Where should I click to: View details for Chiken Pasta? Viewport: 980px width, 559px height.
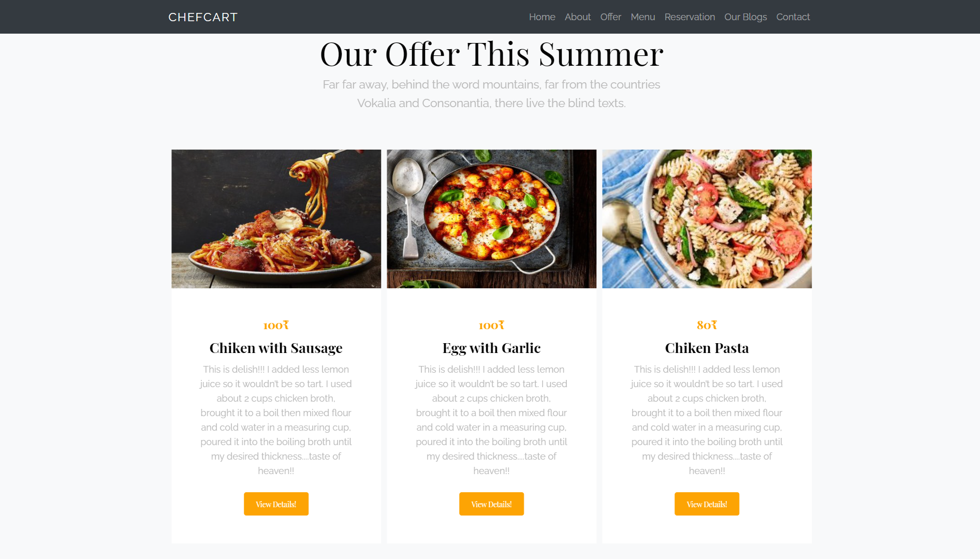coord(707,504)
